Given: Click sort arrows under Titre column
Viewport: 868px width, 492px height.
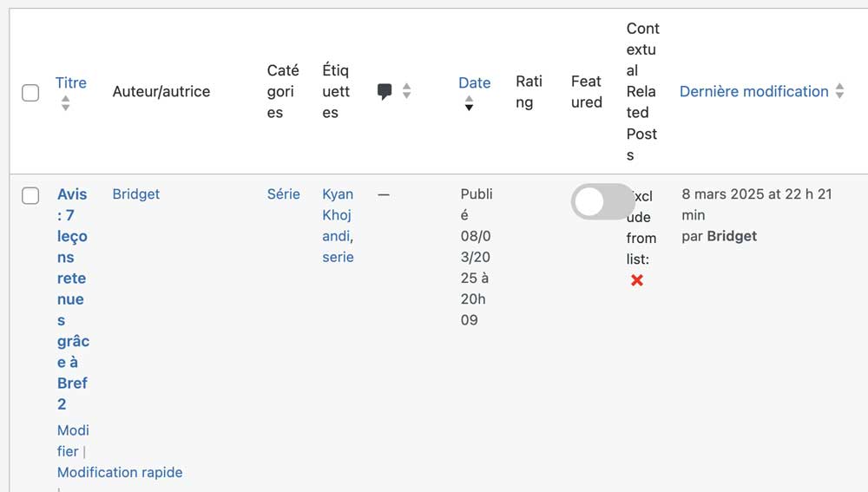Looking at the screenshot, I should (65, 103).
